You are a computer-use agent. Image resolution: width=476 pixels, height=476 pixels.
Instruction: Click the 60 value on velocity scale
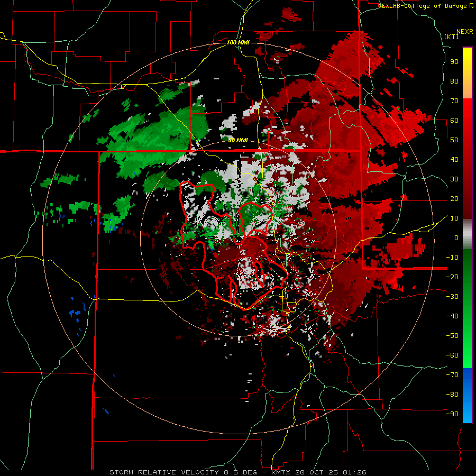coord(454,120)
